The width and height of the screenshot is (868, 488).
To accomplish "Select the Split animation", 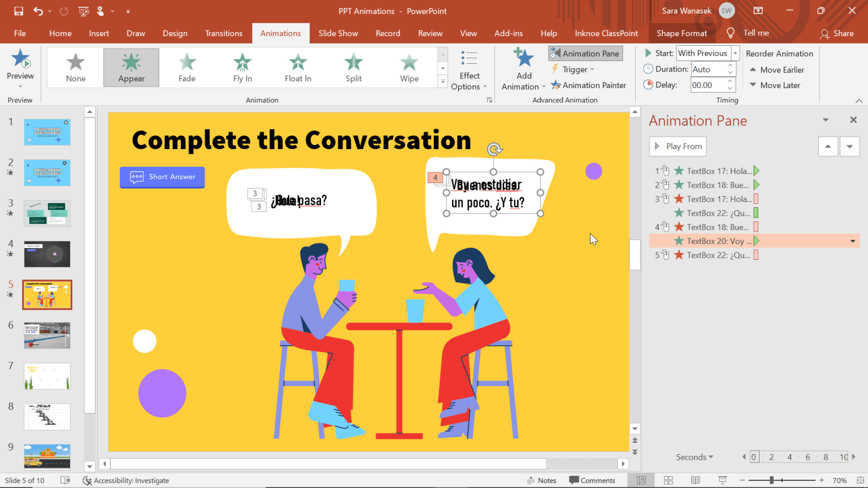I will click(353, 67).
